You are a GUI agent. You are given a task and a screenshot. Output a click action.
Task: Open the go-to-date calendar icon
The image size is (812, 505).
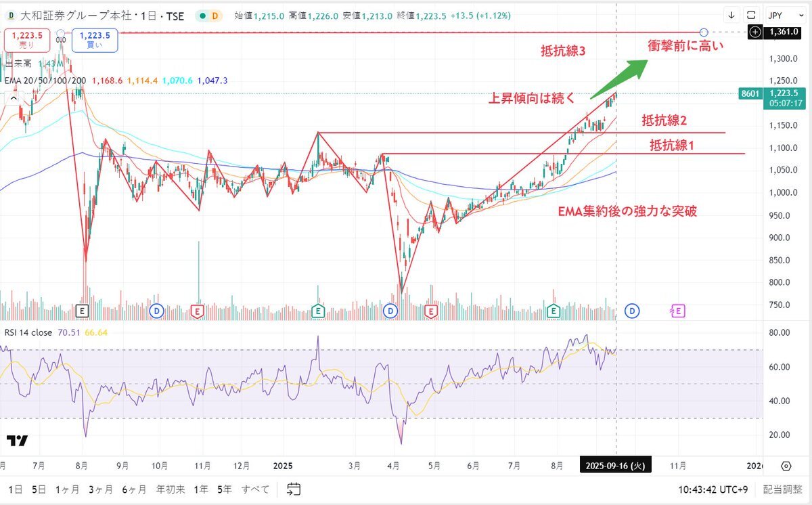click(294, 489)
